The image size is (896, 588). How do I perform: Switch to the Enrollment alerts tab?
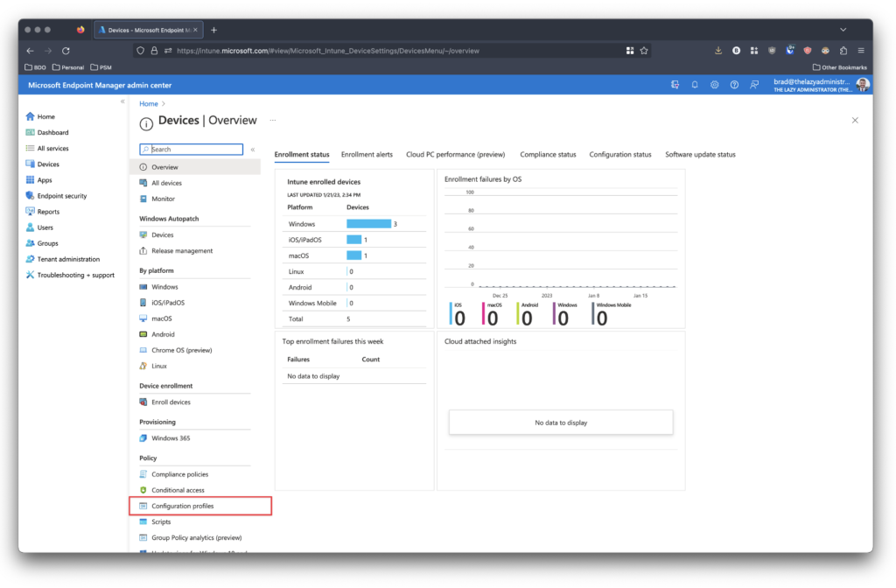pos(367,155)
